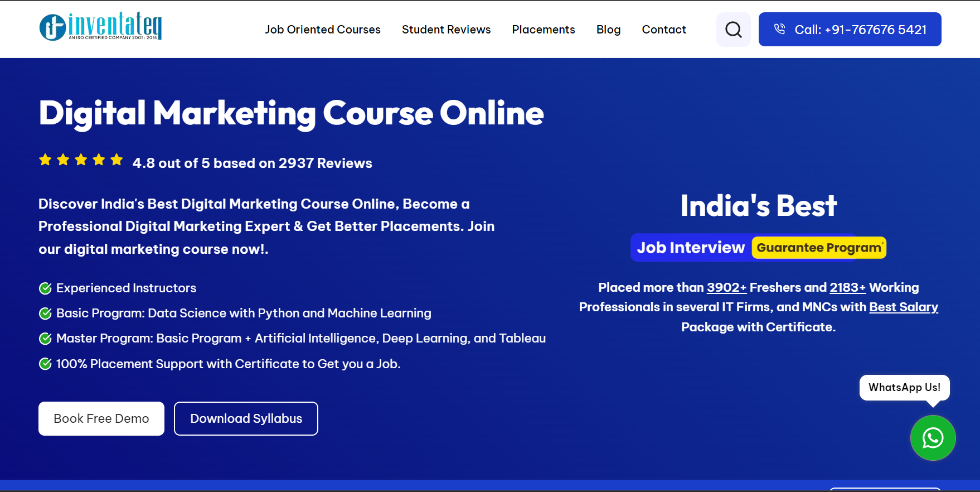Click checkmark icon beside Basic Program line
This screenshot has width=980, height=492.
click(45, 313)
